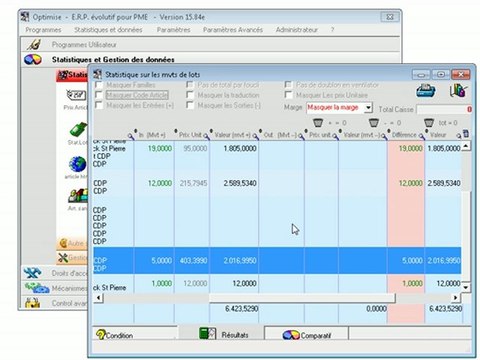Click 2.589,5340 in the Valeur (mvt+) column

pos(240,183)
